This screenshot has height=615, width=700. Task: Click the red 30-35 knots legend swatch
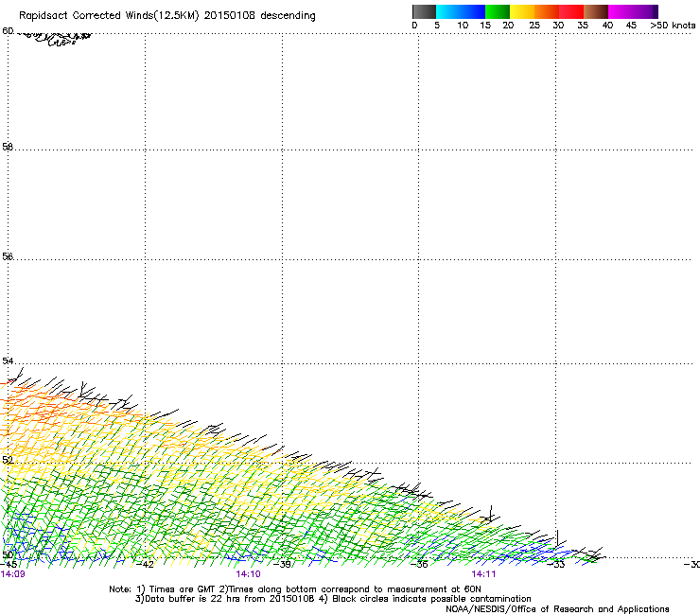(x=571, y=11)
